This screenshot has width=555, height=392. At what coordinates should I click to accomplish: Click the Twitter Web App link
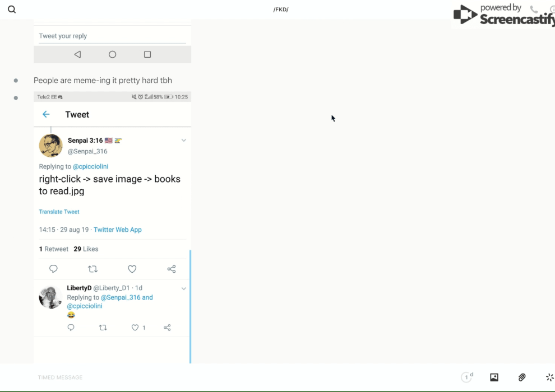(117, 230)
